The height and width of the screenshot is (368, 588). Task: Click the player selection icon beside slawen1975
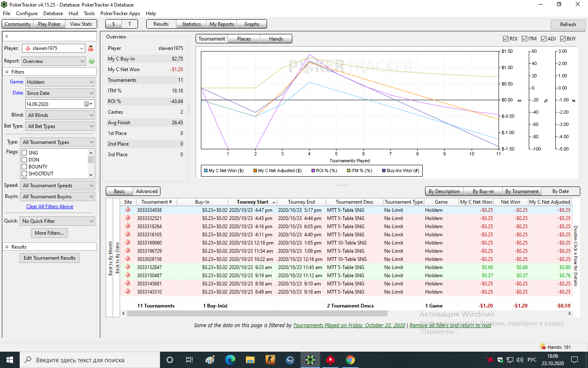pos(91,48)
